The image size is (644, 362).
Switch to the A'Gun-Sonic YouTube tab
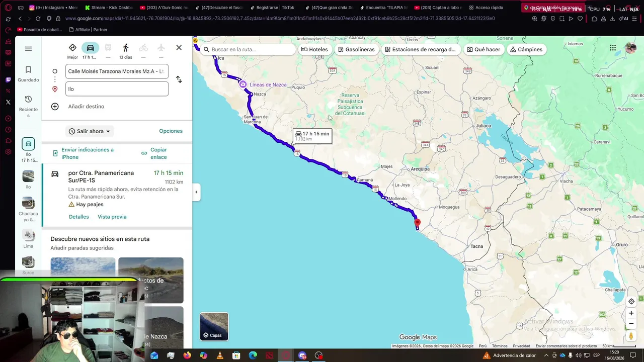[165, 8]
